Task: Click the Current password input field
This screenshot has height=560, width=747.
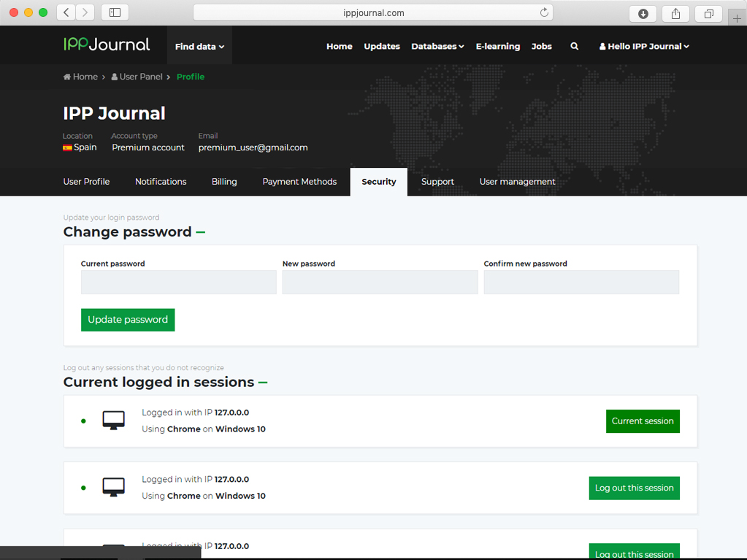Action: pyautogui.click(x=179, y=283)
